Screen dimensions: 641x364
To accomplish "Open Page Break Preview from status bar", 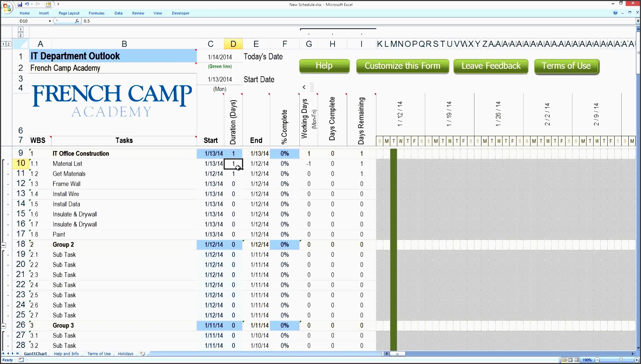I will click(x=576, y=360).
